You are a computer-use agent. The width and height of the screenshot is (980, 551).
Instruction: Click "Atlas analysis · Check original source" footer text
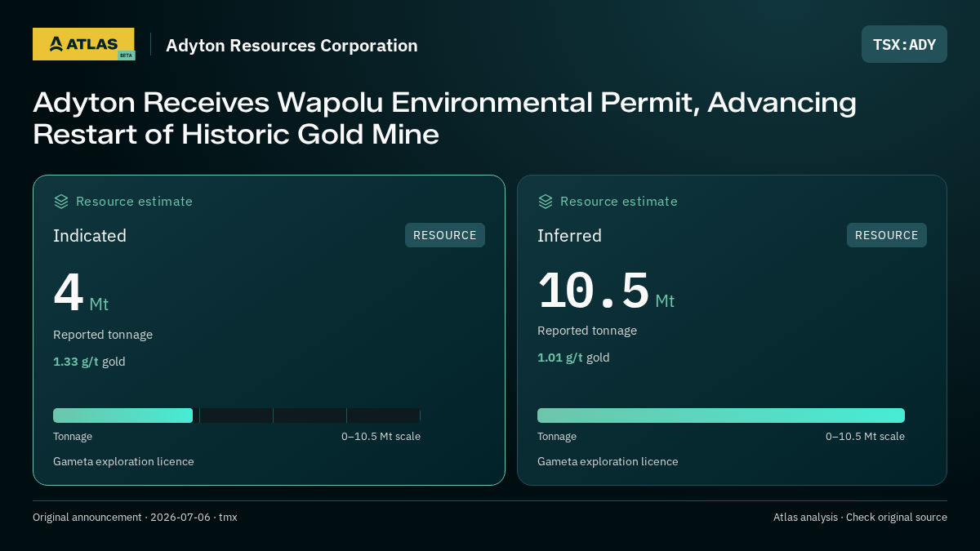point(860,518)
